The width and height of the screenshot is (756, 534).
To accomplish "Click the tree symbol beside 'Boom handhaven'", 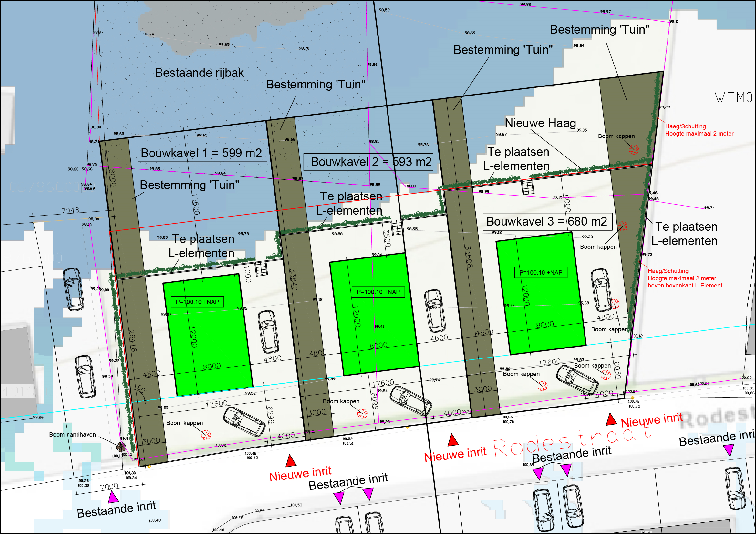I will [x=121, y=447].
